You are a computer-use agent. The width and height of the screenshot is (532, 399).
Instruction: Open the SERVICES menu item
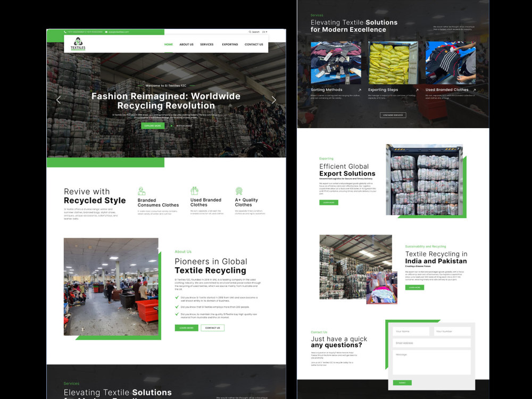point(206,45)
